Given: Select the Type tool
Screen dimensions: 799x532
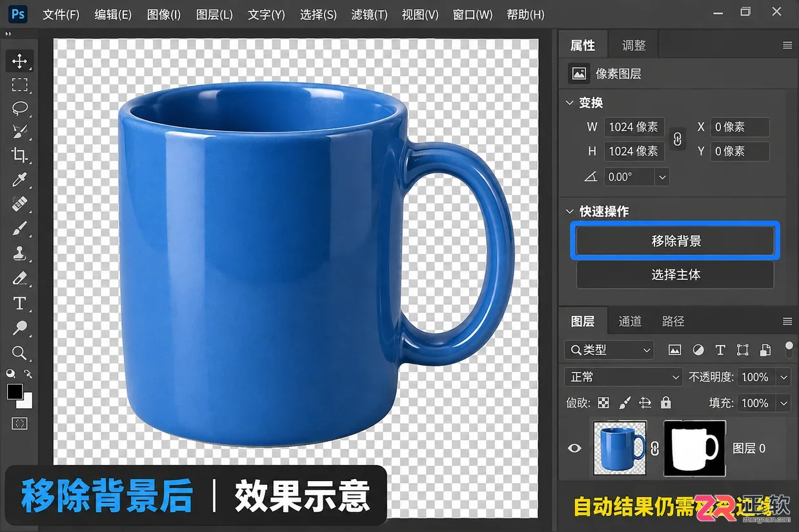Looking at the screenshot, I should (19, 303).
